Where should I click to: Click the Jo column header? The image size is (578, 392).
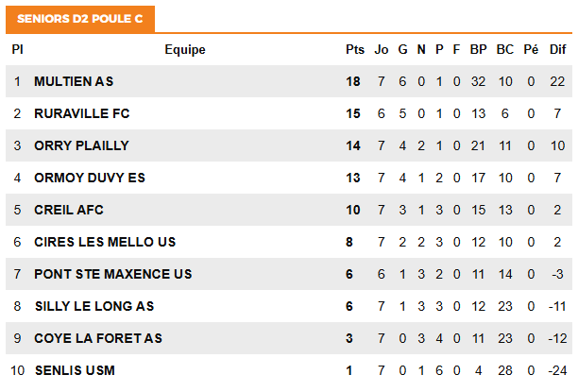coord(382,50)
